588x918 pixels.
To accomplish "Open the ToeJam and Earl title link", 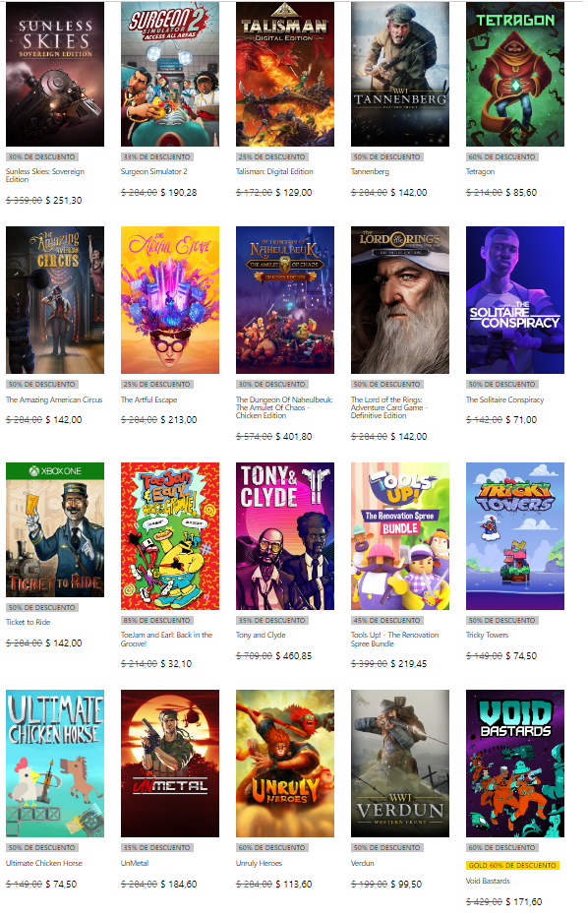I will (x=167, y=640).
